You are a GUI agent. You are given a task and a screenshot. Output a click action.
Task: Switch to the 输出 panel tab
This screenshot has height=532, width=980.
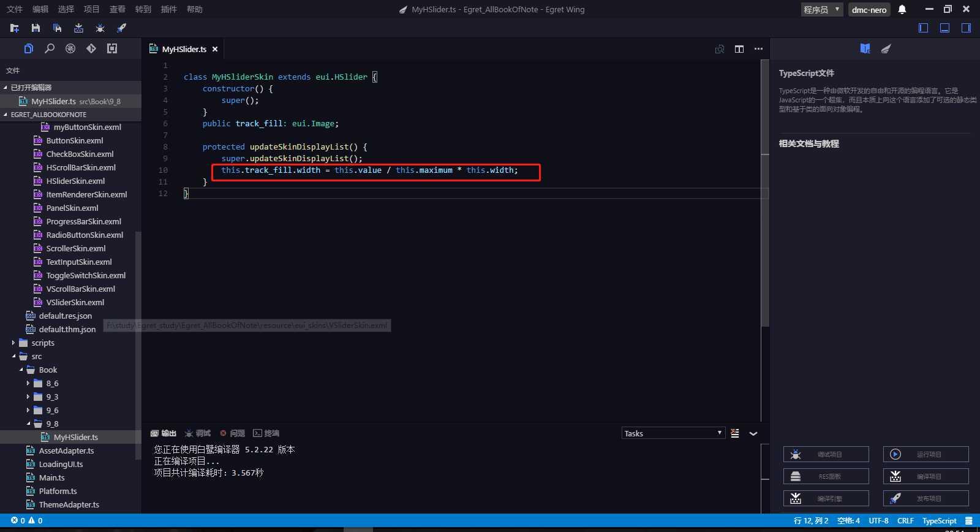164,433
